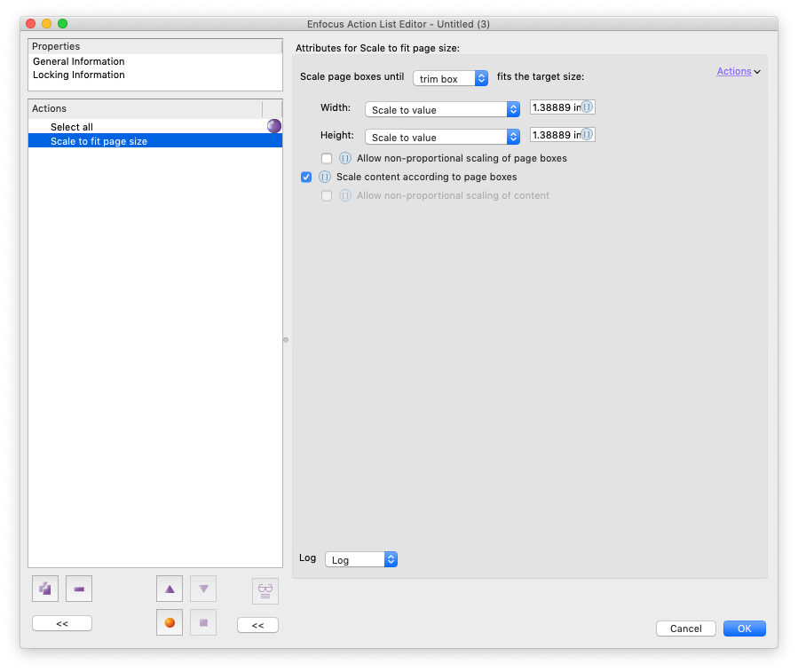
Task: Click the purple sphere icon beside Select all
Action: click(274, 126)
